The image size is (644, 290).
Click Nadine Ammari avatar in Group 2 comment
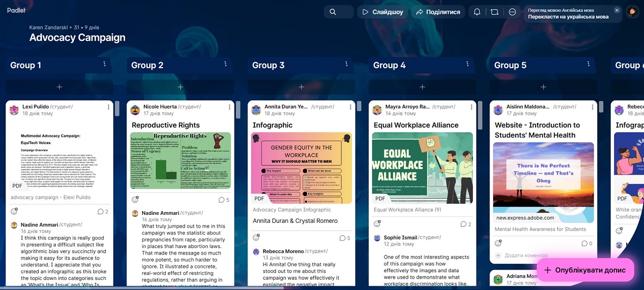tap(135, 213)
